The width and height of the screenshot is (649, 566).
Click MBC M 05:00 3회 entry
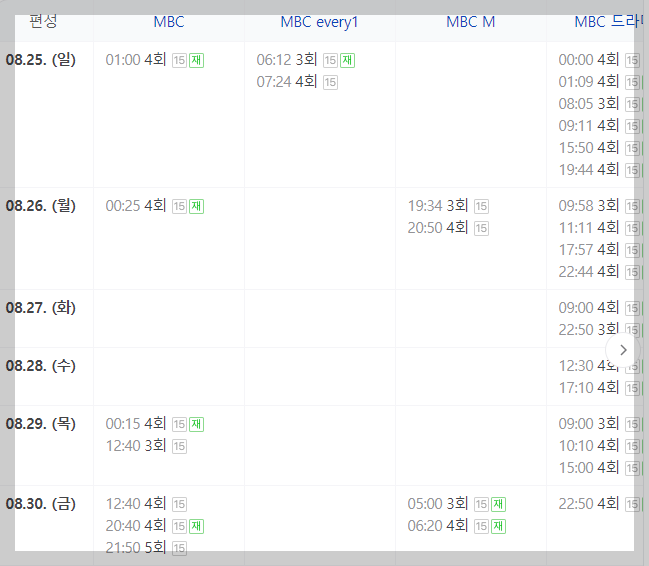point(438,504)
